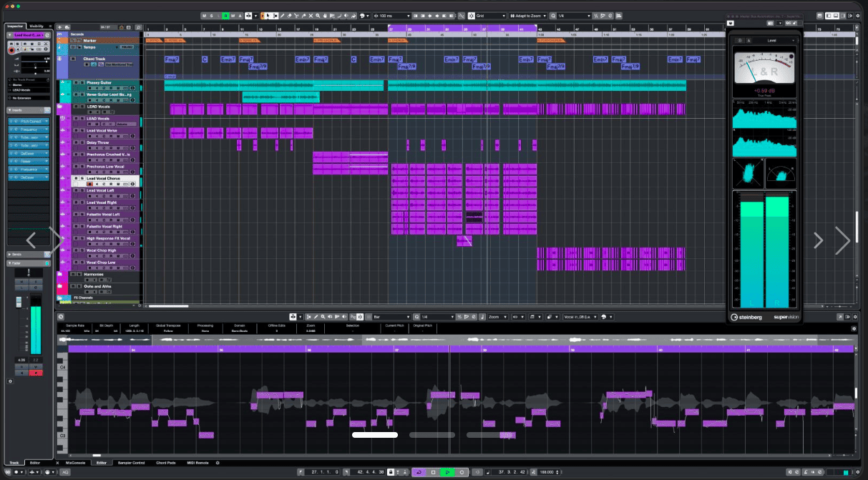Open the MixConsole lower zone tab
Image resolution: width=868 pixels, height=480 pixels.
(x=75, y=463)
